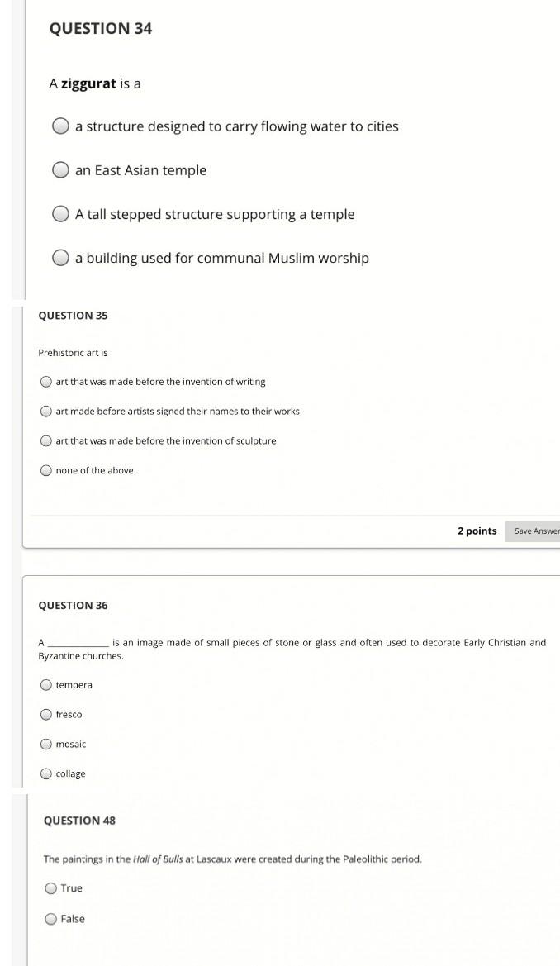Viewport: 560px width, 966px height.
Task: Select 'art made before the invention of writing'
Action: tap(46, 382)
